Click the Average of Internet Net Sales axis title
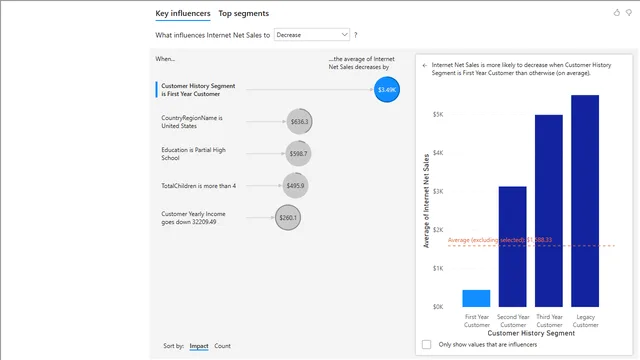The width and height of the screenshot is (640, 360). pos(427,201)
